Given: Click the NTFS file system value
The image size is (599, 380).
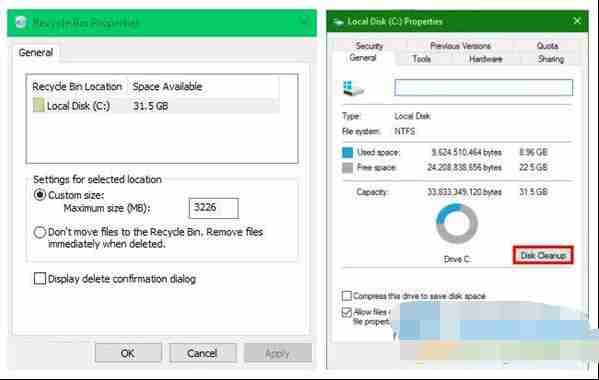Looking at the screenshot, I should tap(405, 131).
